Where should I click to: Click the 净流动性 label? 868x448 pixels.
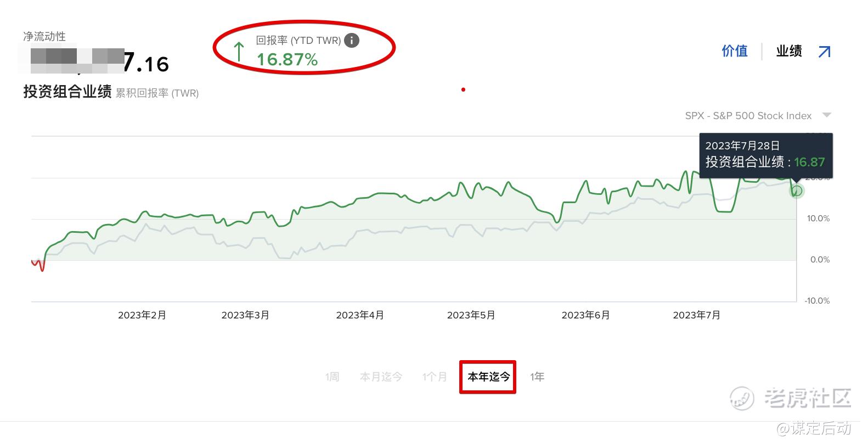point(44,36)
